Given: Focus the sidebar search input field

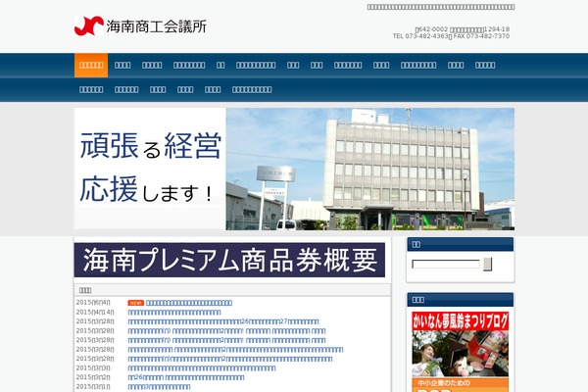Looking at the screenshot, I should point(446,264).
